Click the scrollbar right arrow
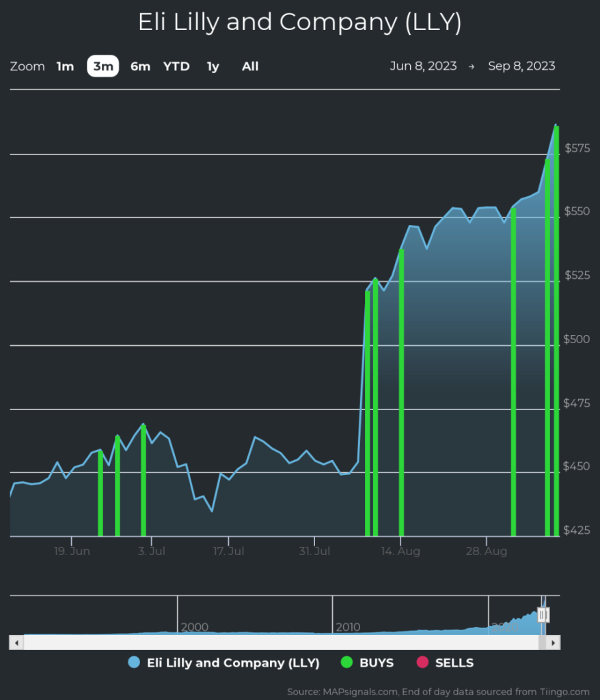 pos(554,643)
